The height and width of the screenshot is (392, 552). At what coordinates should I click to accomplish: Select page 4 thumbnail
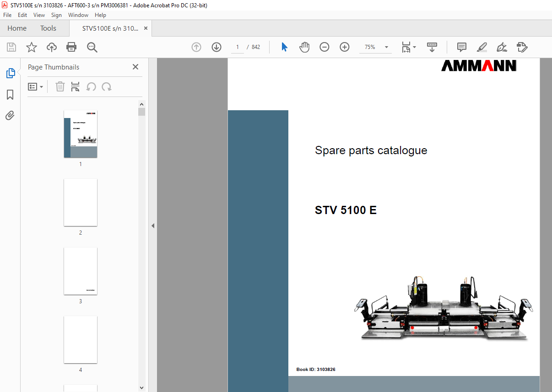coord(81,340)
